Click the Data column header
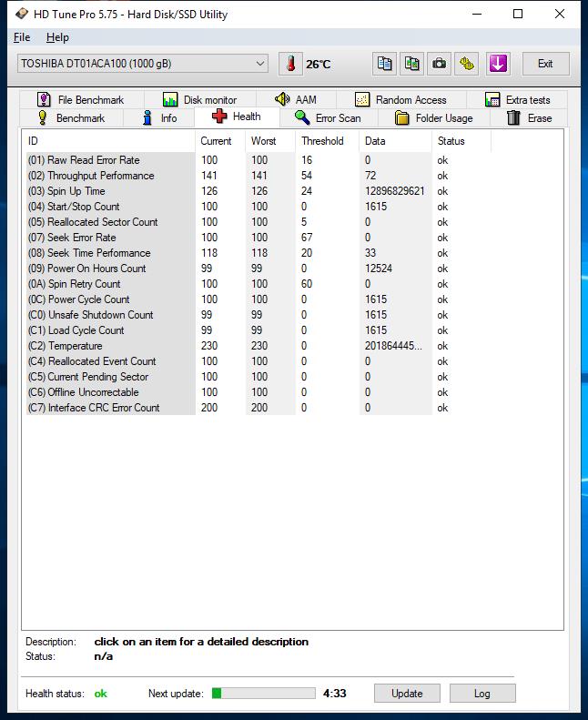588x720 pixels. [x=396, y=141]
